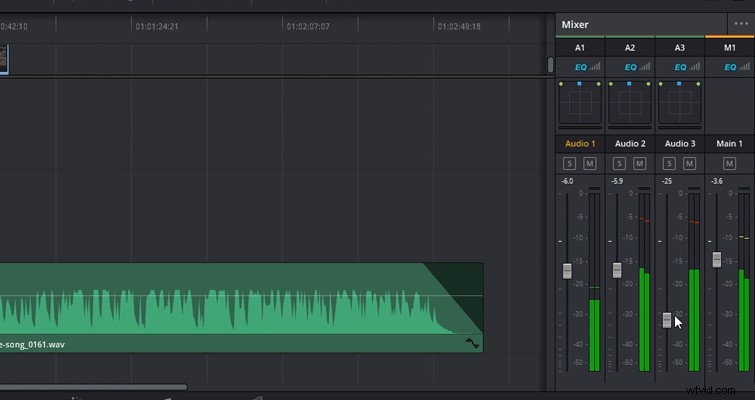
Task: Select the Main 1 bus name
Action: tap(729, 143)
